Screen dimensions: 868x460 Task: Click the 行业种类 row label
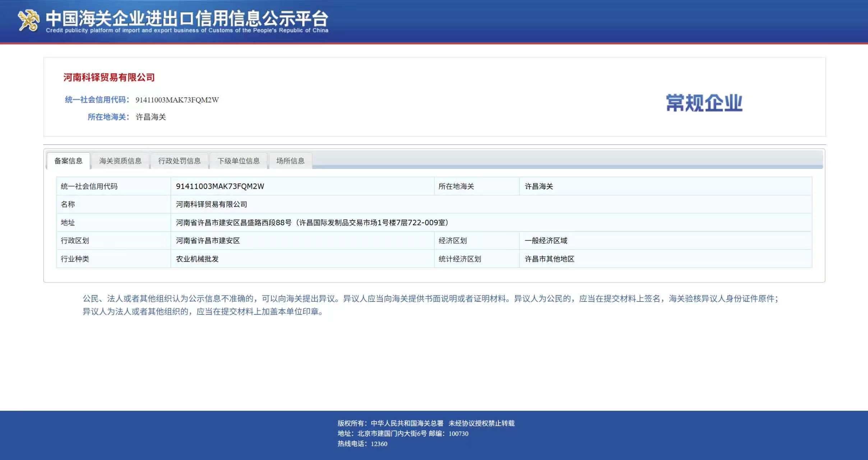coord(75,259)
